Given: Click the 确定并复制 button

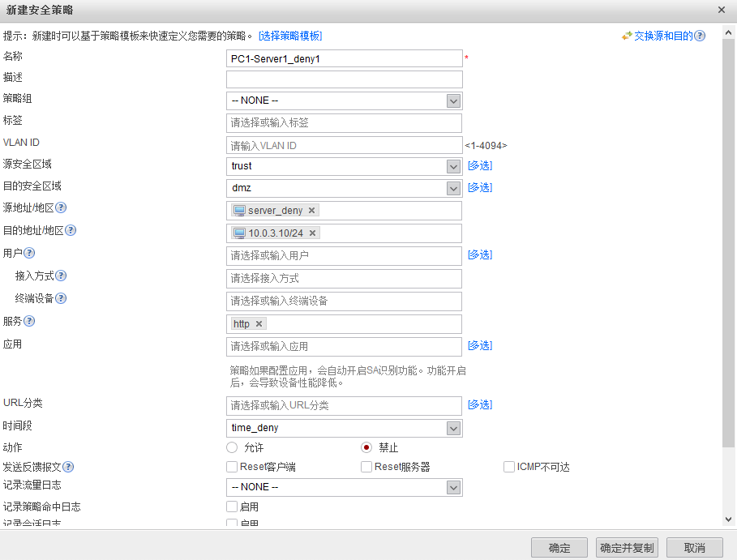Looking at the screenshot, I should [x=627, y=548].
